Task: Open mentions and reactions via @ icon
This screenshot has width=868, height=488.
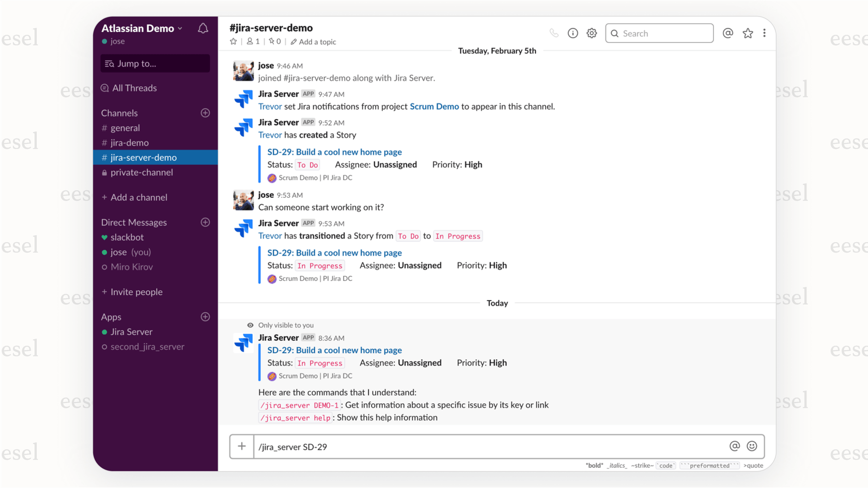Action: point(728,33)
